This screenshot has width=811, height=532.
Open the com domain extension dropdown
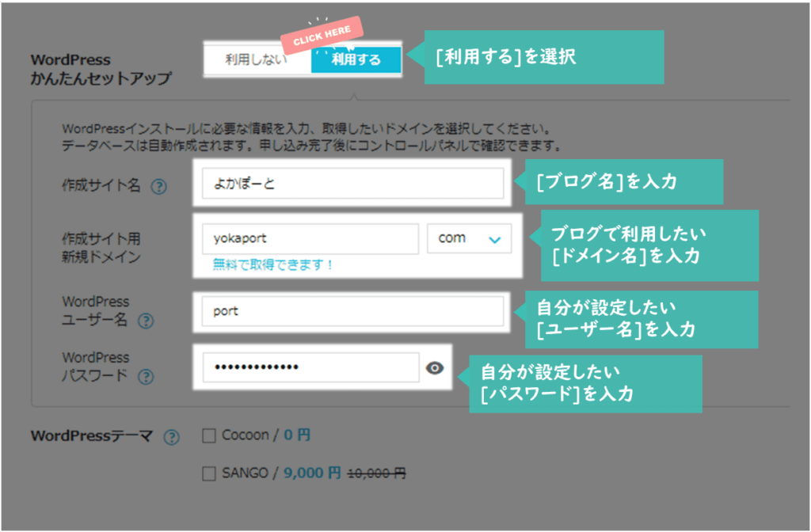[x=469, y=238]
